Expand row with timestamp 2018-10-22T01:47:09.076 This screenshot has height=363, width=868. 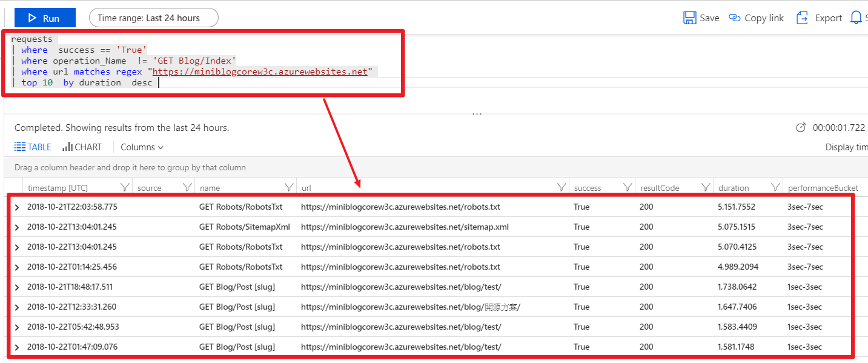coord(17,347)
